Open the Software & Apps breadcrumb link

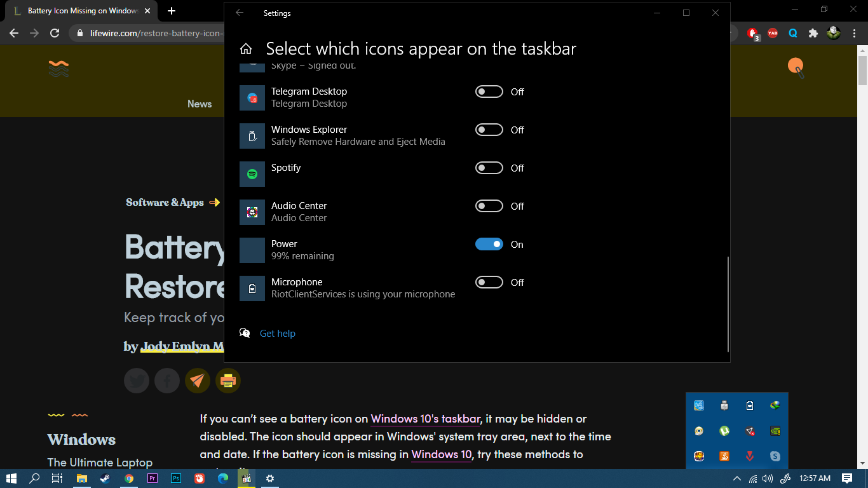(165, 202)
